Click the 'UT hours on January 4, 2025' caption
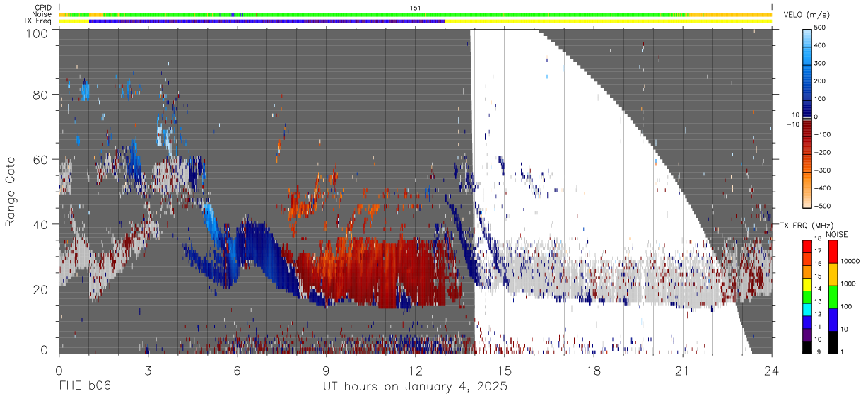This screenshot has height=401, width=868. pyautogui.click(x=415, y=387)
